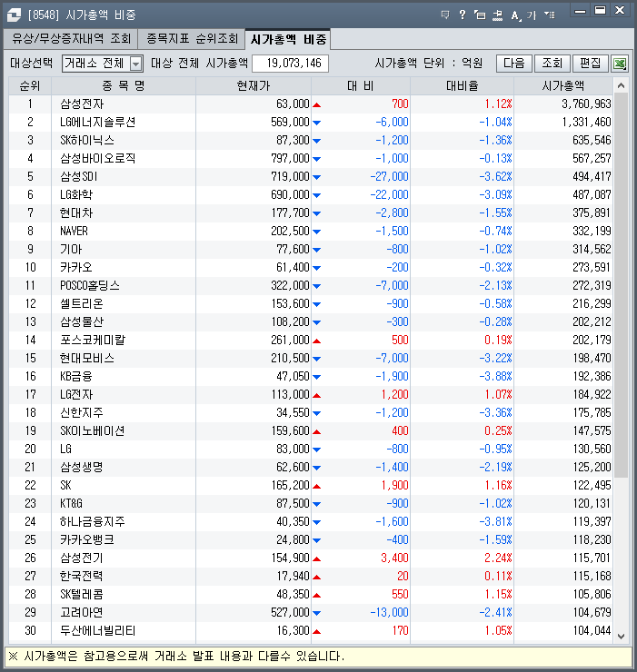Viewport: 637px width, 672px height.
Task: Click 삼성전기 price change 3,400
Action: click(x=394, y=558)
